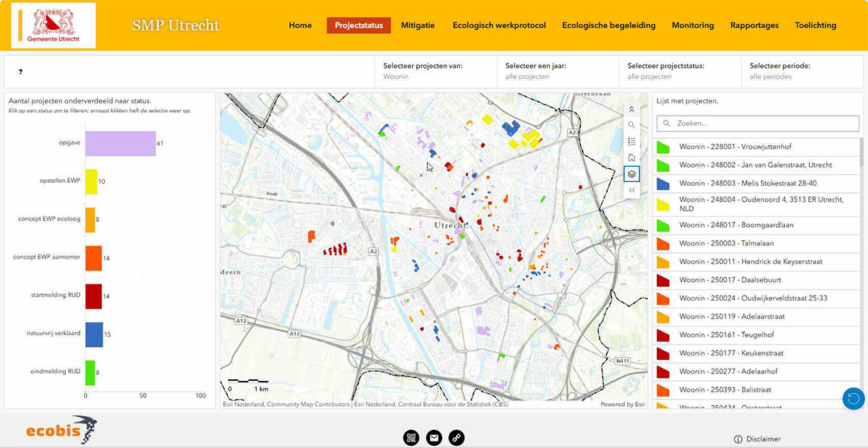Select project 250177 Keukenstraat
Viewport: 868px width, 448px height.
(757, 353)
